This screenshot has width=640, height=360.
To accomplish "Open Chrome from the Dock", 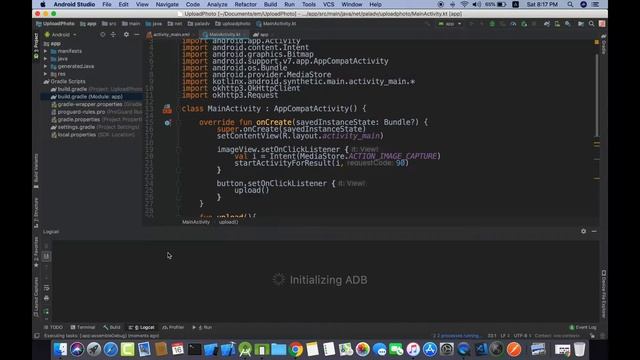I will (x=296, y=349).
